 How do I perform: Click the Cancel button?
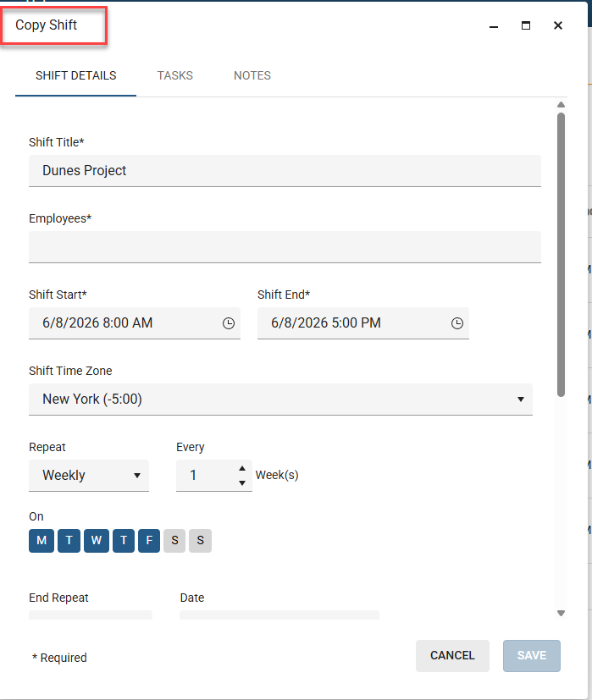[x=452, y=655]
